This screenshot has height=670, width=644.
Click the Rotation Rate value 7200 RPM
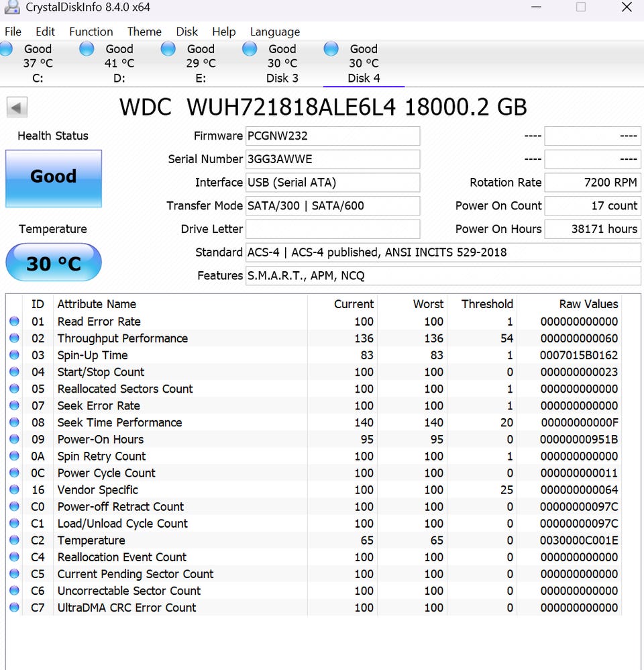[593, 183]
